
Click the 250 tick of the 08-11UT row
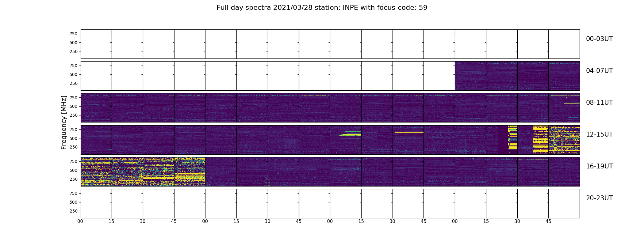(x=73, y=115)
